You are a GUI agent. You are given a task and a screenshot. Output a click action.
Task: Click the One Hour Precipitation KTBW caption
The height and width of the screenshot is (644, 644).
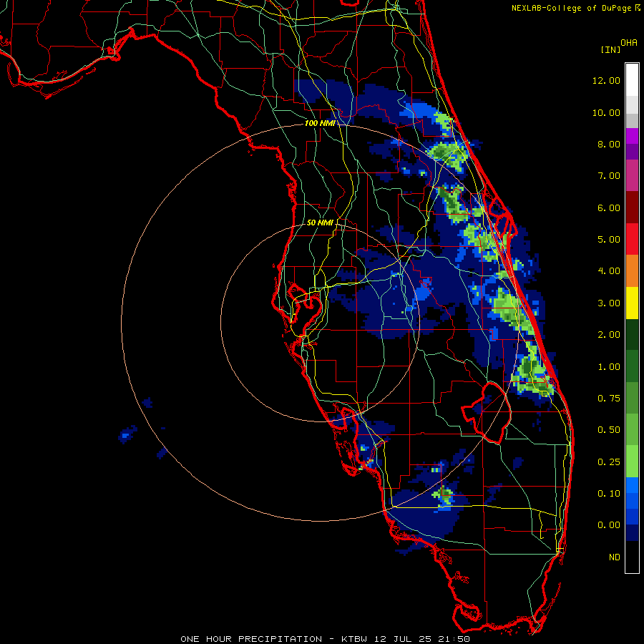coord(326,639)
